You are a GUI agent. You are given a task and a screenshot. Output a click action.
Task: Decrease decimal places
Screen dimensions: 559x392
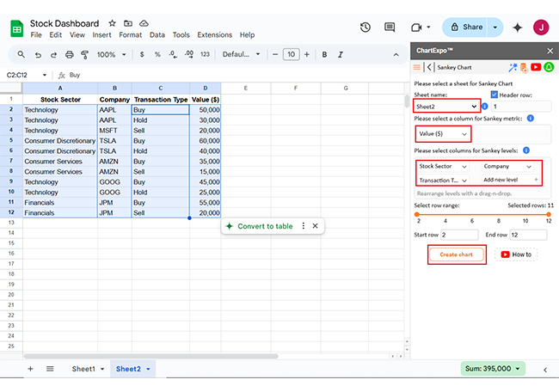pyautogui.click(x=173, y=54)
